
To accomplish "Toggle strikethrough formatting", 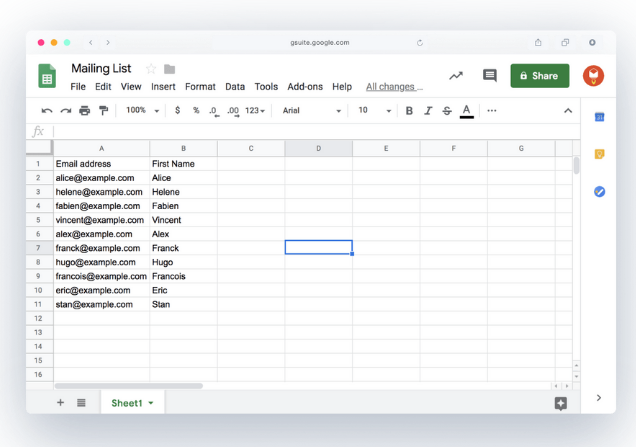I will 446,111.
